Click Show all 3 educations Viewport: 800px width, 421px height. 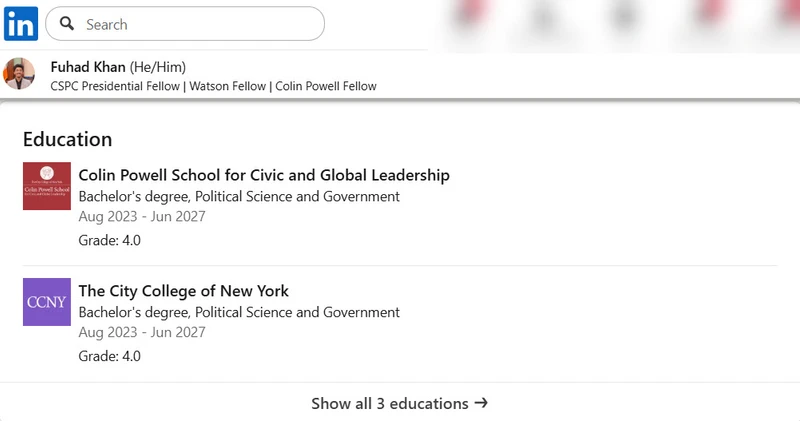389,404
